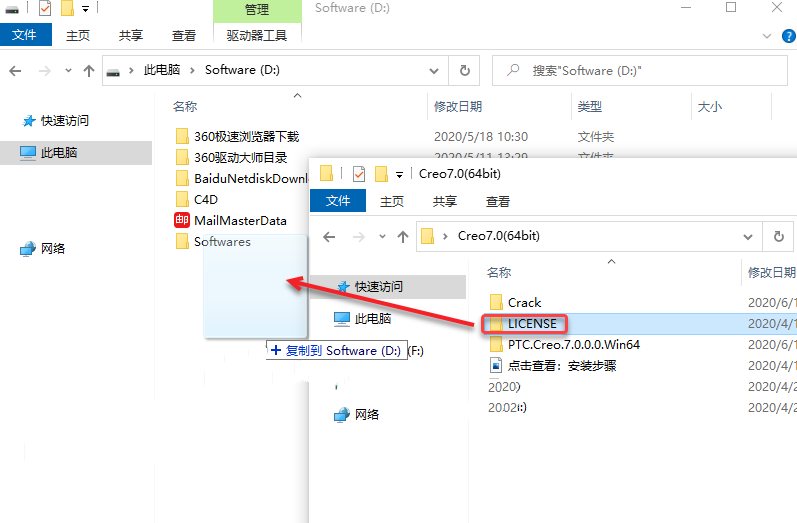Image resolution: width=797 pixels, height=523 pixels.
Task: Open the 查看 tab in Software (D:) window
Action: (x=183, y=35)
